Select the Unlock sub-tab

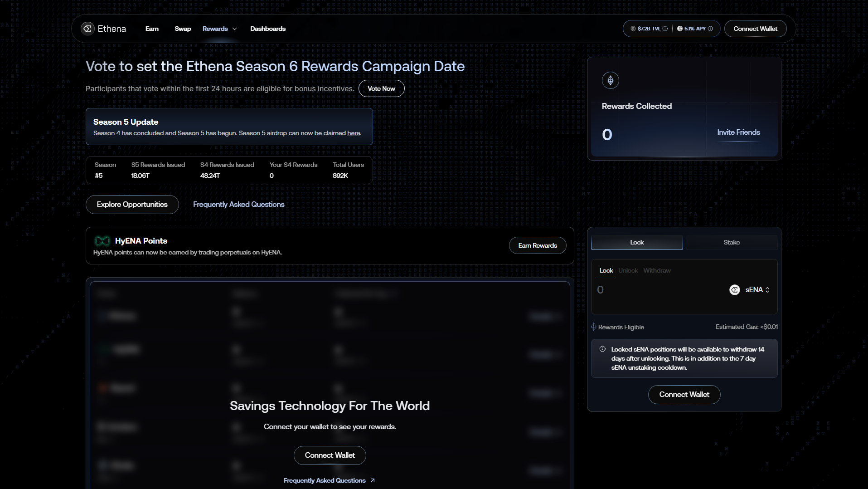[x=628, y=270]
